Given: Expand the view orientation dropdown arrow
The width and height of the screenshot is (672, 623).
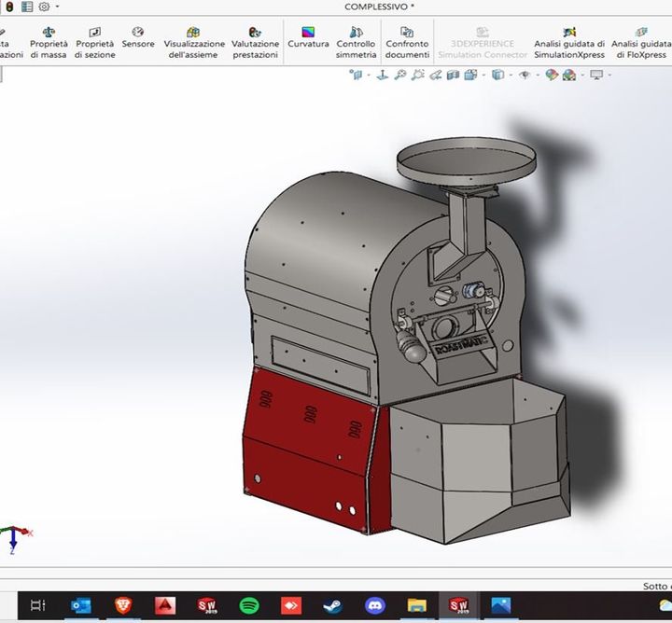Looking at the screenshot, I should [x=483, y=76].
